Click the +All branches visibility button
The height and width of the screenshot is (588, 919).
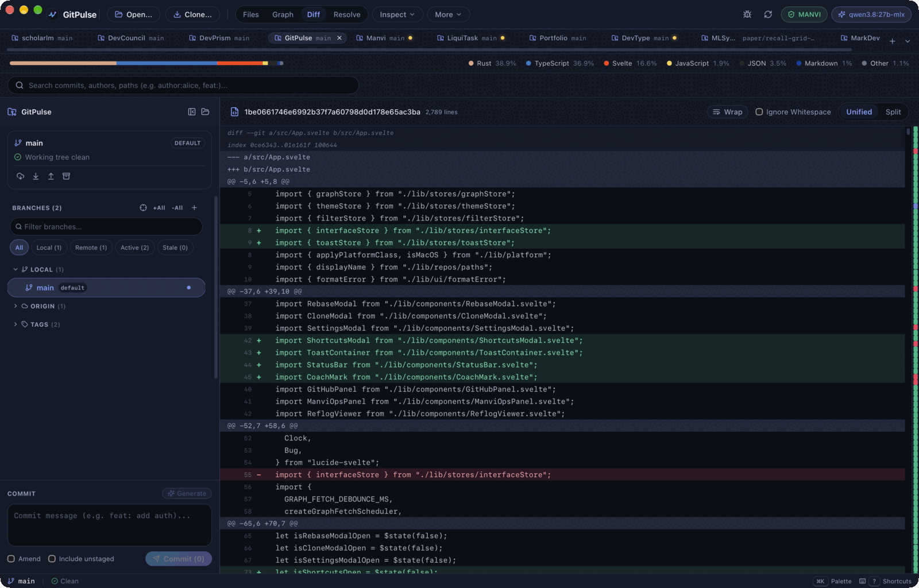pyautogui.click(x=159, y=208)
